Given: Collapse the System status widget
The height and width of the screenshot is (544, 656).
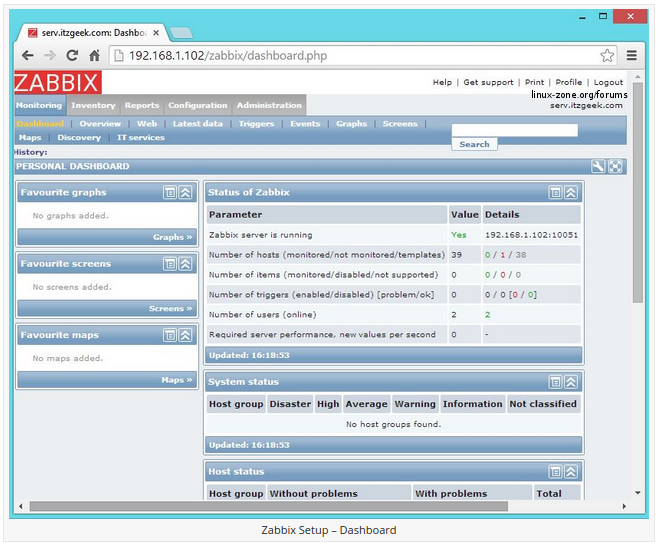Looking at the screenshot, I should point(570,382).
